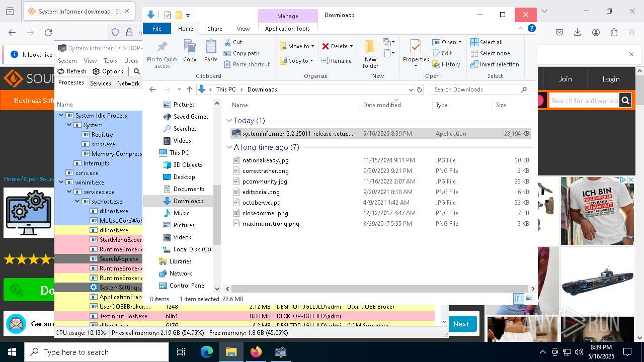
Task: Select the systeminformer setup file
Action: 380,134
